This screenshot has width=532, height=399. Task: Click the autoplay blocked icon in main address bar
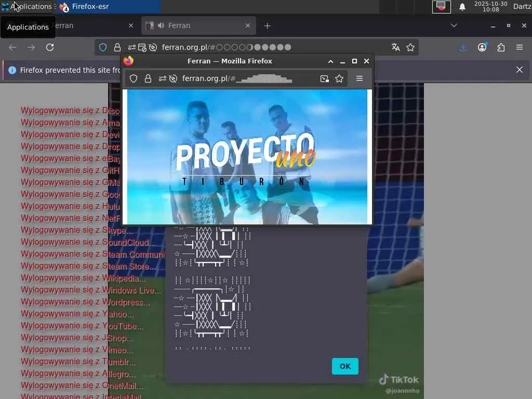point(153,47)
